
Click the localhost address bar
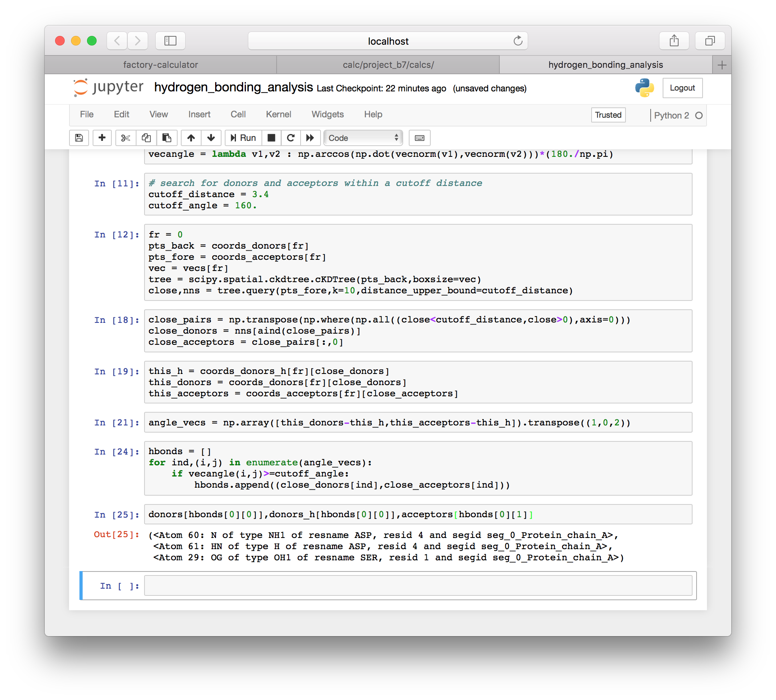pos(388,41)
